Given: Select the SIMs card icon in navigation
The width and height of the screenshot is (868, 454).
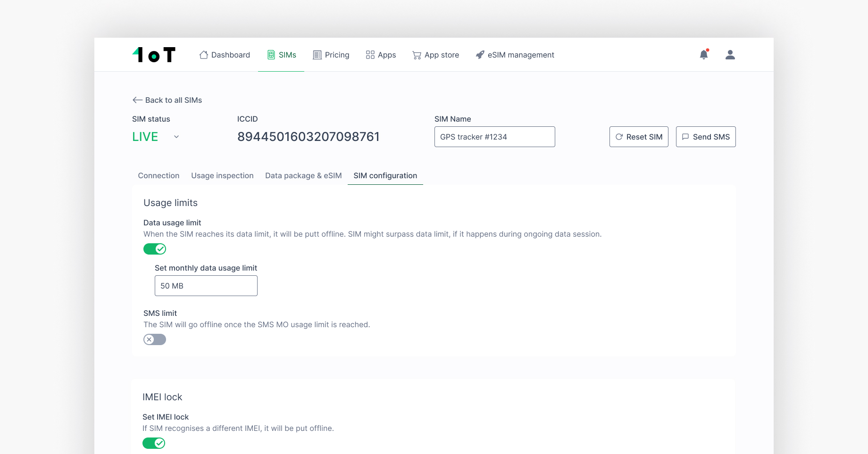Looking at the screenshot, I should pos(270,55).
